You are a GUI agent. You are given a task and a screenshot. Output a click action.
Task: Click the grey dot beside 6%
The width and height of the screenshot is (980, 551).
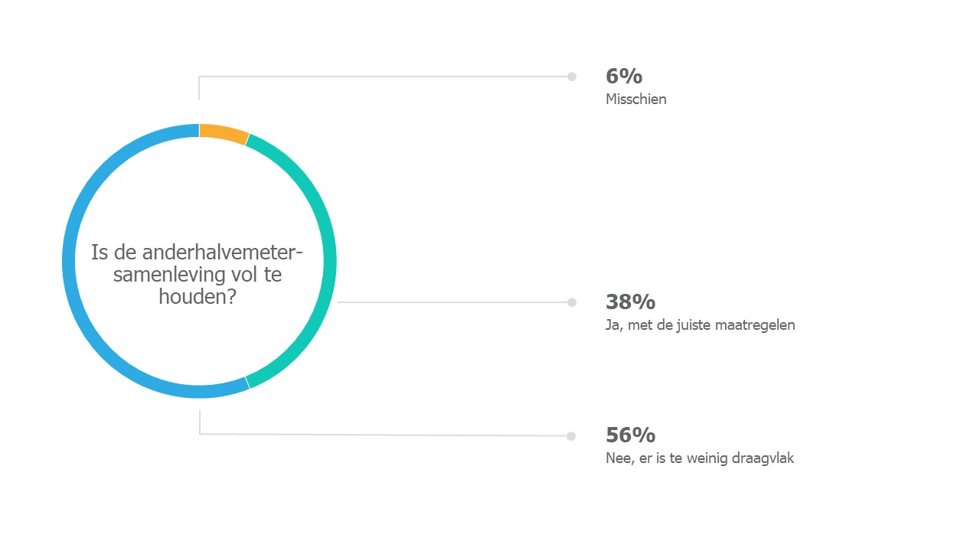572,77
